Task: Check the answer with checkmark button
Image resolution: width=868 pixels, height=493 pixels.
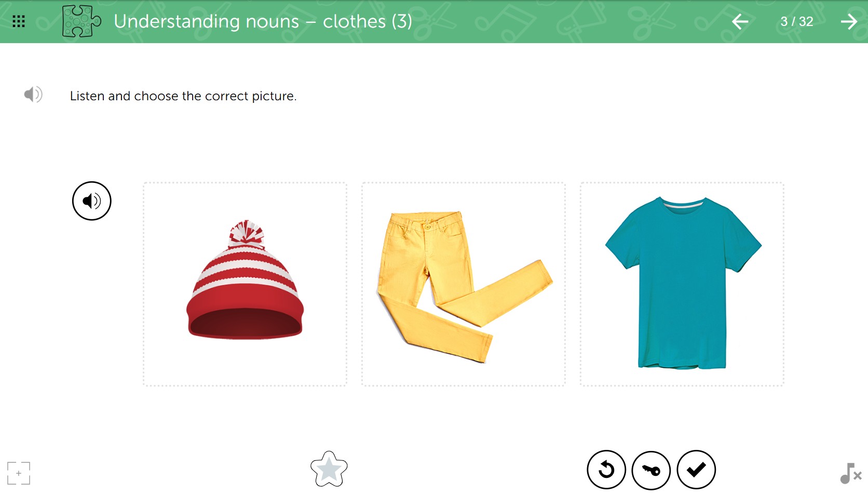Action: pos(696,470)
